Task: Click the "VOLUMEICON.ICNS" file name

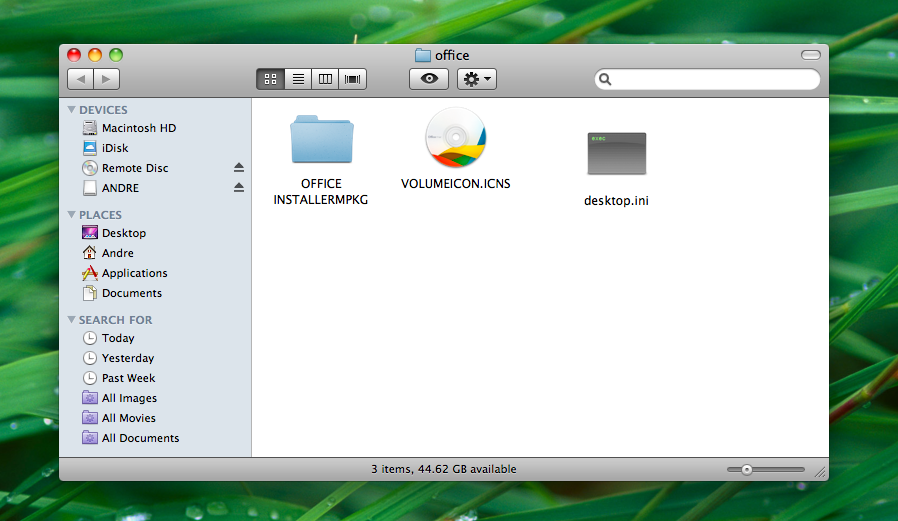Action: (x=455, y=184)
